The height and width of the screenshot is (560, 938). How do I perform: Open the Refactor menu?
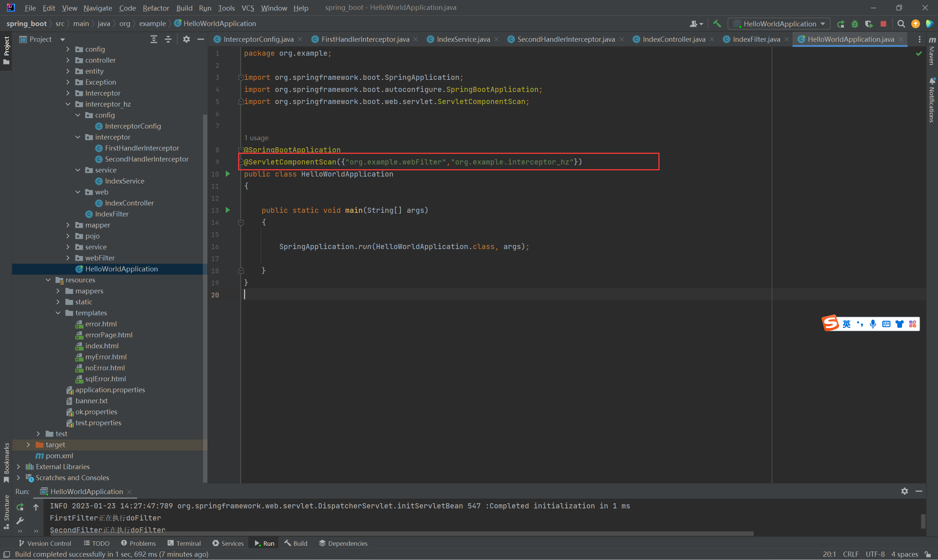155,8
